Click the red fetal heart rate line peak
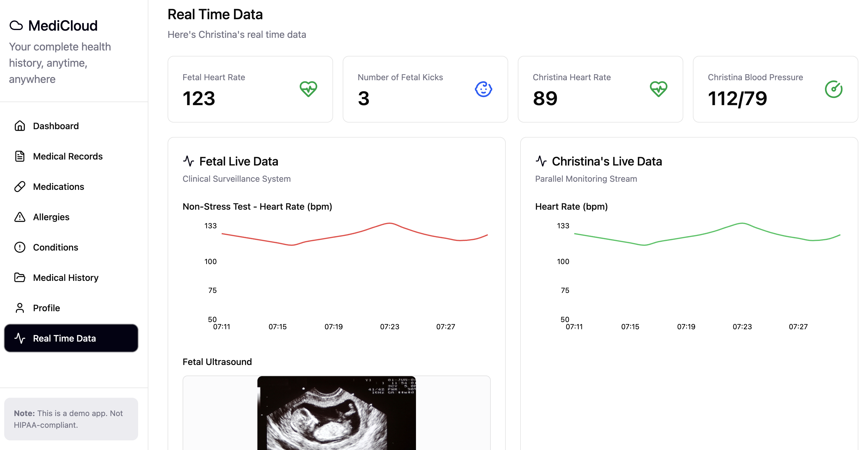The image size is (868, 450). [390, 223]
